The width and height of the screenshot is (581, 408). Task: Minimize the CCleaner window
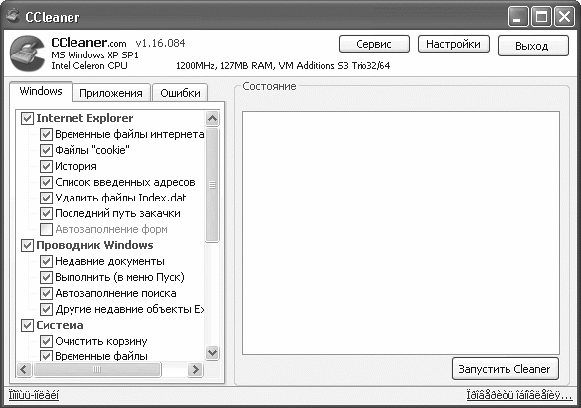point(518,17)
